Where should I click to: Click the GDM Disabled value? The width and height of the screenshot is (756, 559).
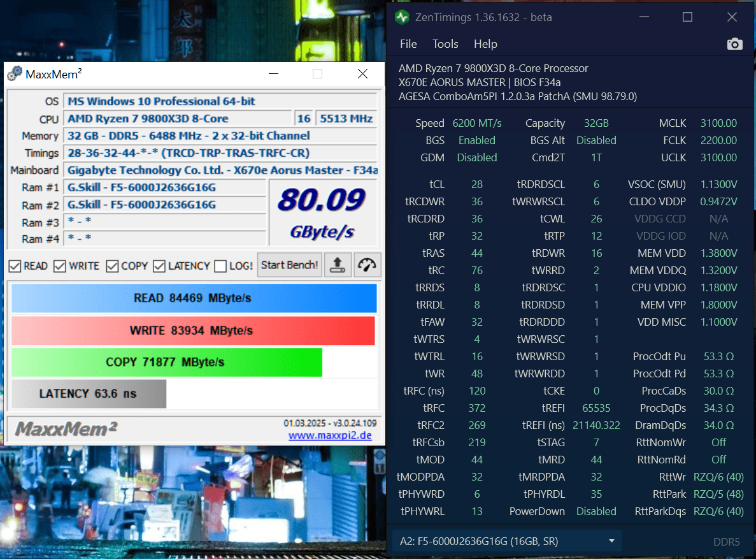[x=477, y=158]
